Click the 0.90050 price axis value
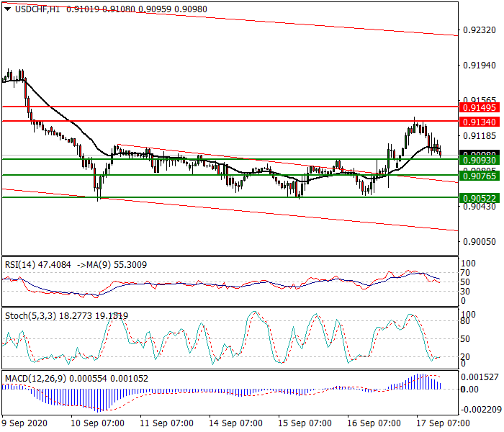Image resolution: width=504 pixels, height=432 pixels. (480, 242)
